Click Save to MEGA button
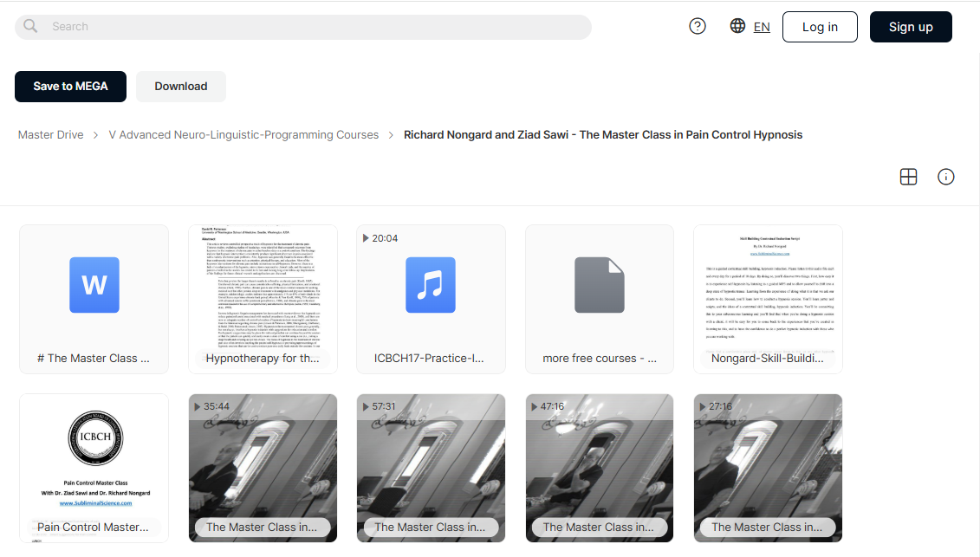Image resolution: width=980 pixels, height=557 pixels. pos(71,87)
